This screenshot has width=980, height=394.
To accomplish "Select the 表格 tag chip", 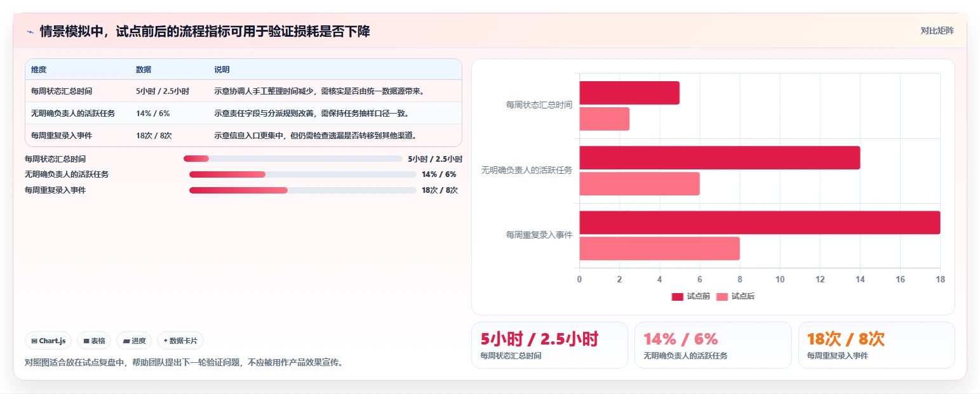I will point(94,341).
